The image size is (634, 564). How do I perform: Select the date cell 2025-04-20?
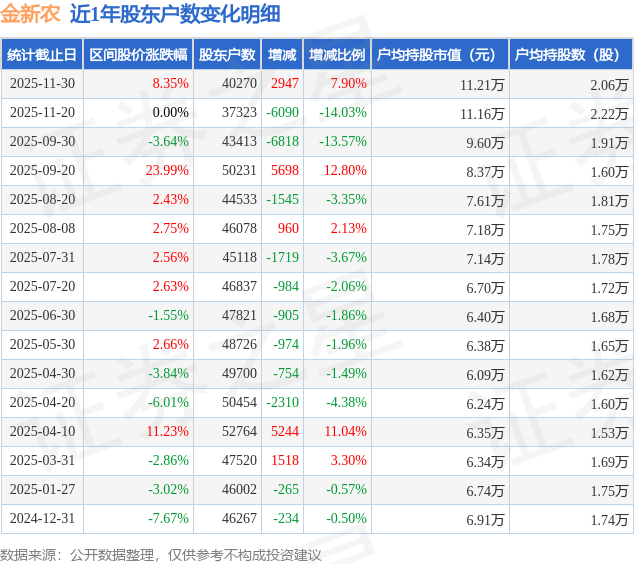[42, 403]
